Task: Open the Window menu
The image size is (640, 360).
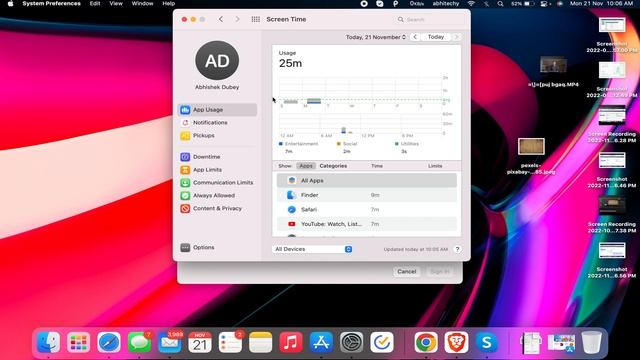Action: (142, 4)
